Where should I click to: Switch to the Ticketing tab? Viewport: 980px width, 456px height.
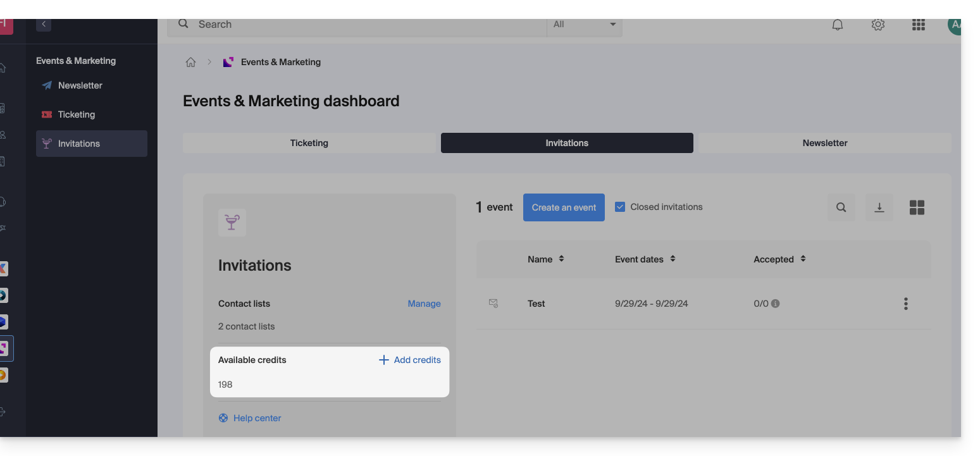tap(309, 143)
